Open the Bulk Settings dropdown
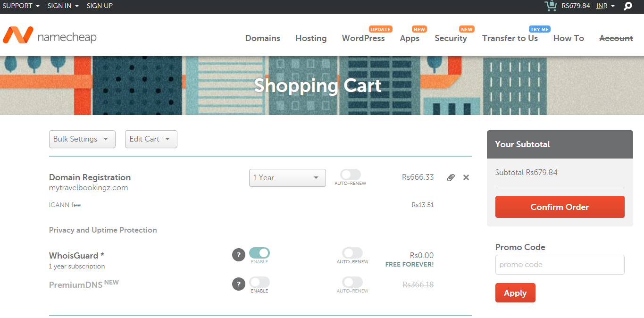The width and height of the screenshot is (644, 318). [82, 139]
